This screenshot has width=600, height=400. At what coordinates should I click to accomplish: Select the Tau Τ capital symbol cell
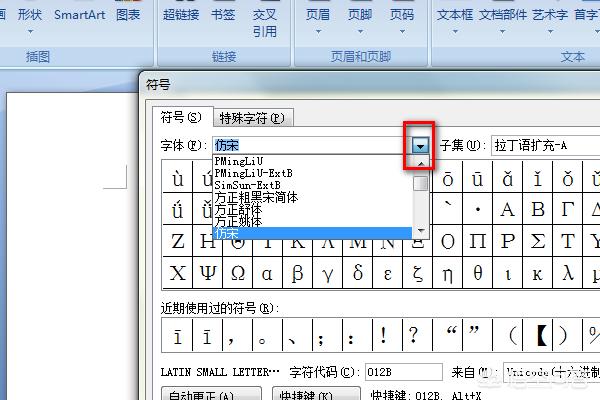coord(567,241)
